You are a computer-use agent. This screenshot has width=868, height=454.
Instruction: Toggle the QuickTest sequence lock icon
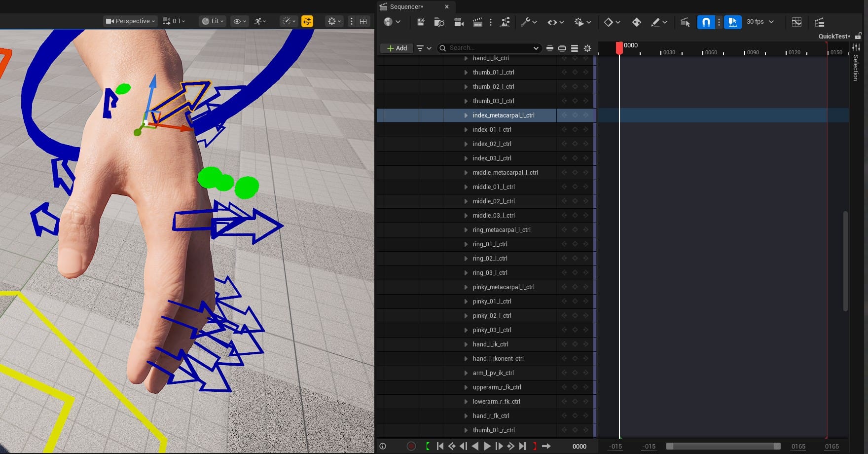pos(858,36)
